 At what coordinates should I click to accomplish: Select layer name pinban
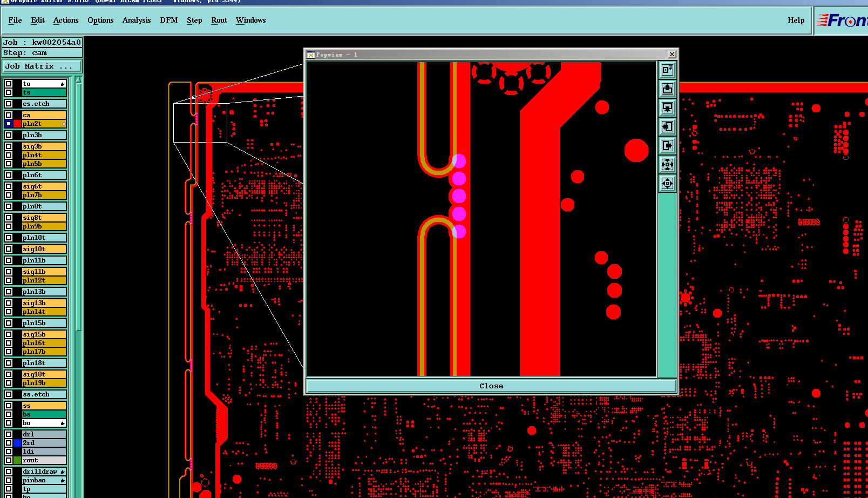[44, 480]
